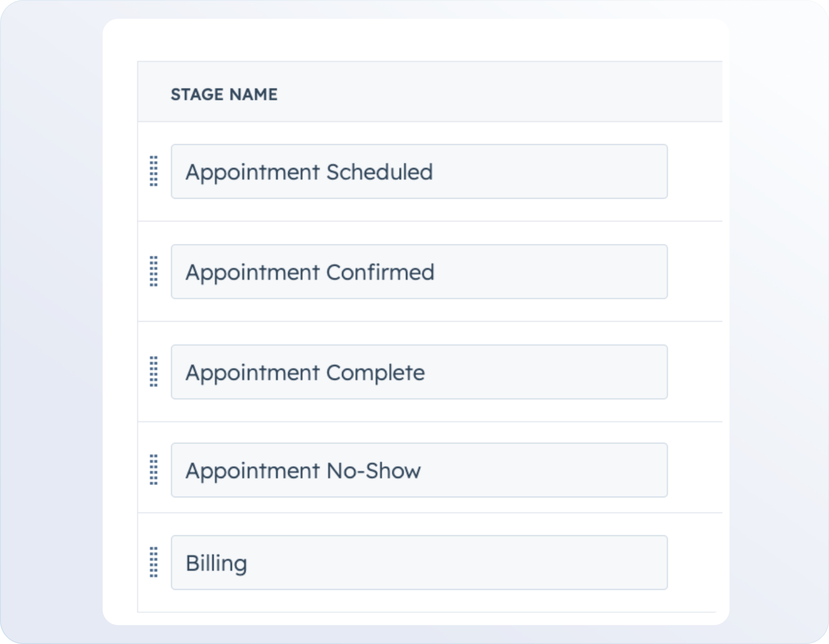Click the word "Complete" in the third stage
Viewport: 829px width, 644px height.
click(x=376, y=373)
